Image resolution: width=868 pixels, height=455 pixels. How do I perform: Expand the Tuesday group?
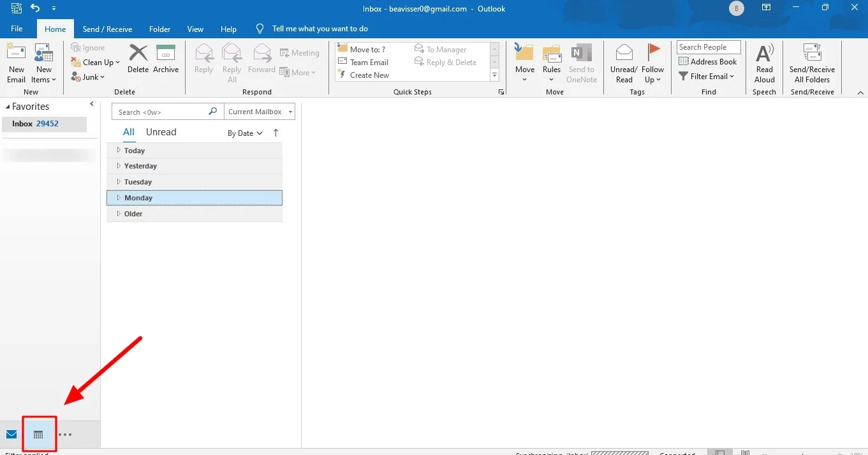coord(119,182)
